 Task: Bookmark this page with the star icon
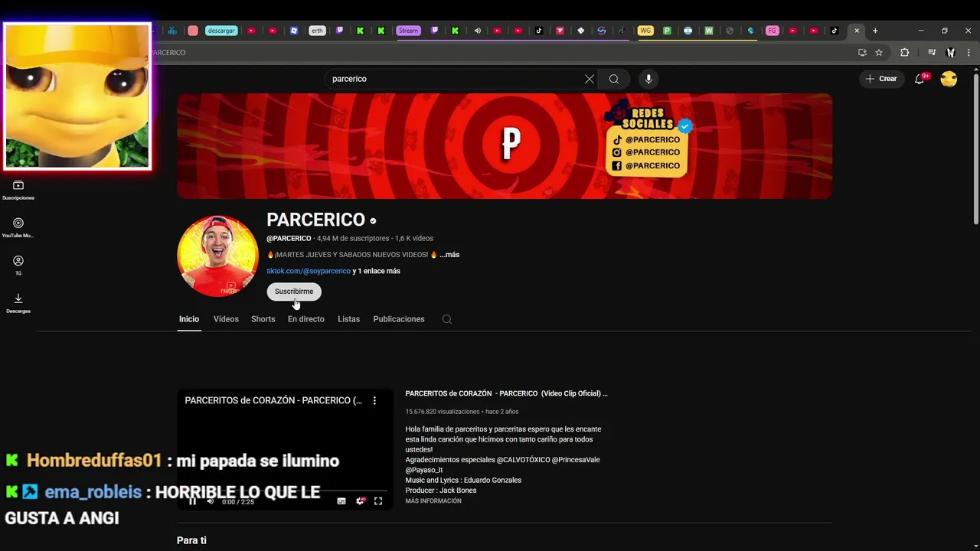tap(879, 52)
